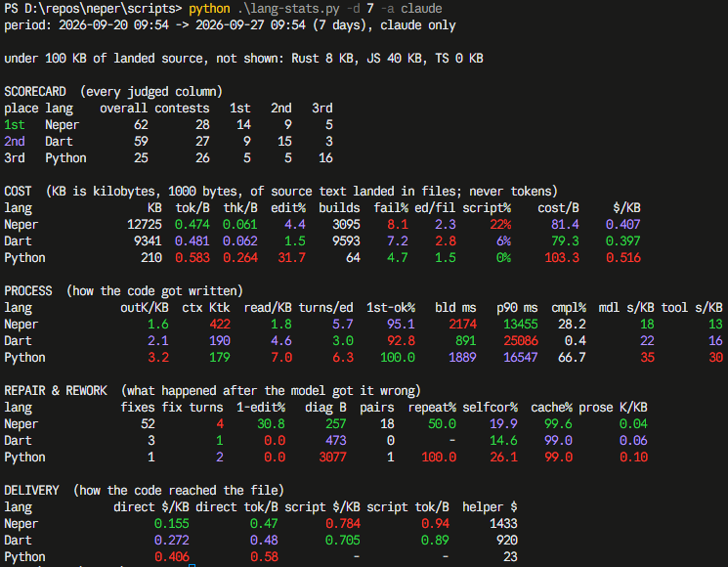Viewport: 728px width, 567px height.
Task: Click the command text 'python' in the prompt
Action: 209,9
